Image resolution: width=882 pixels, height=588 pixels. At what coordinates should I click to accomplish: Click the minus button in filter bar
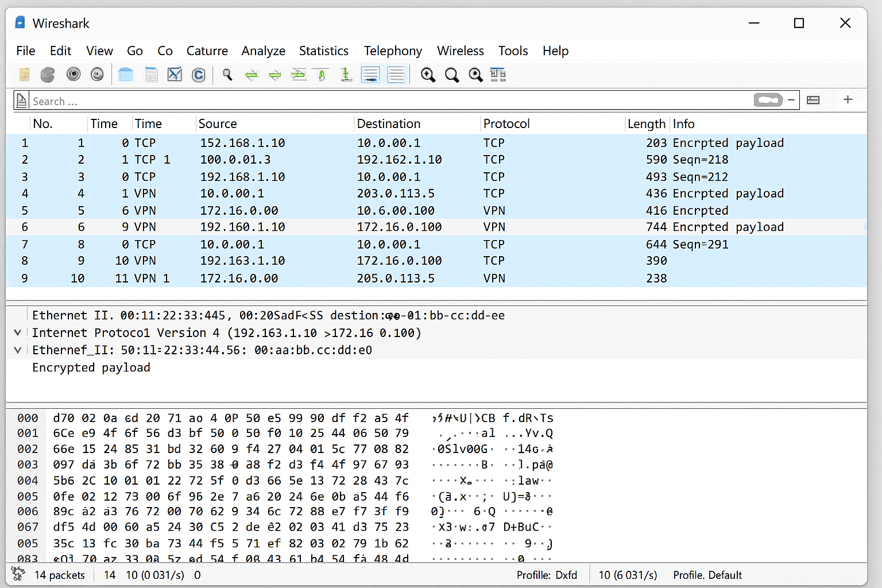[x=791, y=100]
